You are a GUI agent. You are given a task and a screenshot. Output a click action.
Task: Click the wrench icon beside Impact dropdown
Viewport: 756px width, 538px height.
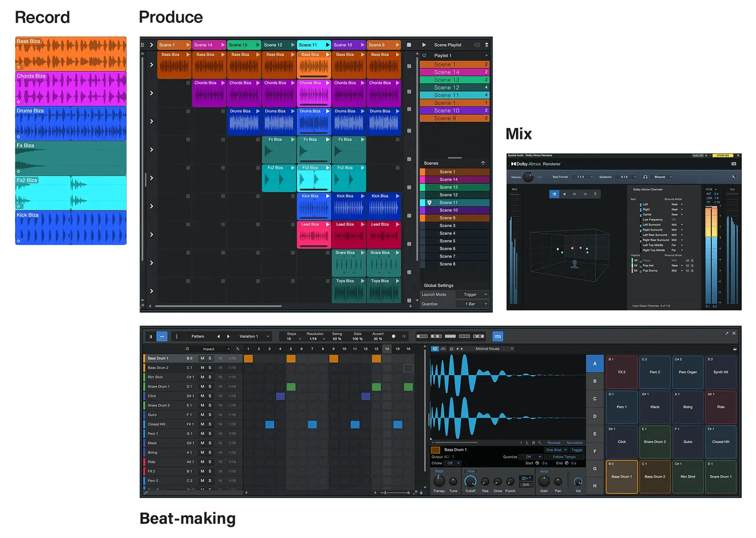click(238, 349)
